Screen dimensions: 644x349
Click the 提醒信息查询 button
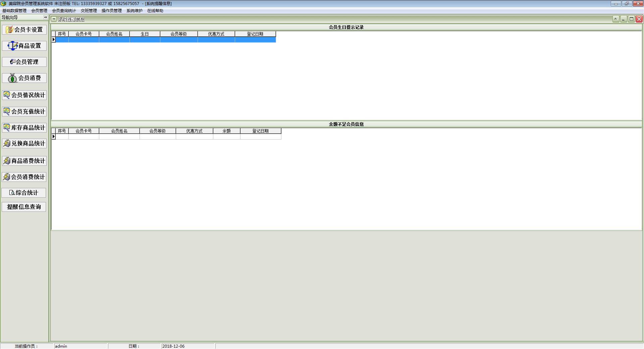coord(24,207)
